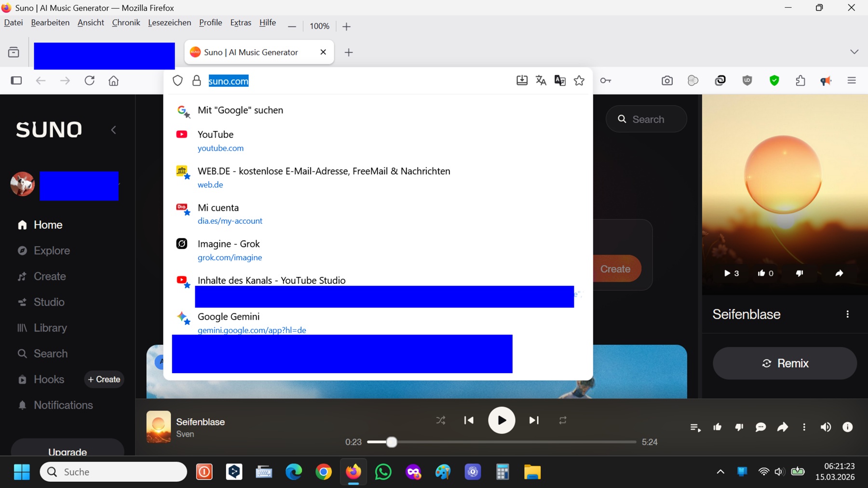Zoom in with the plus button
868x488 pixels.
click(346, 27)
